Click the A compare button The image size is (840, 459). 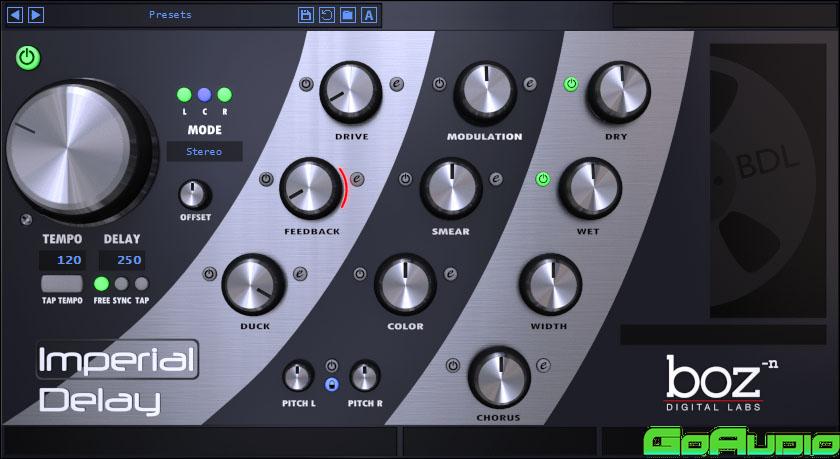tap(369, 15)
